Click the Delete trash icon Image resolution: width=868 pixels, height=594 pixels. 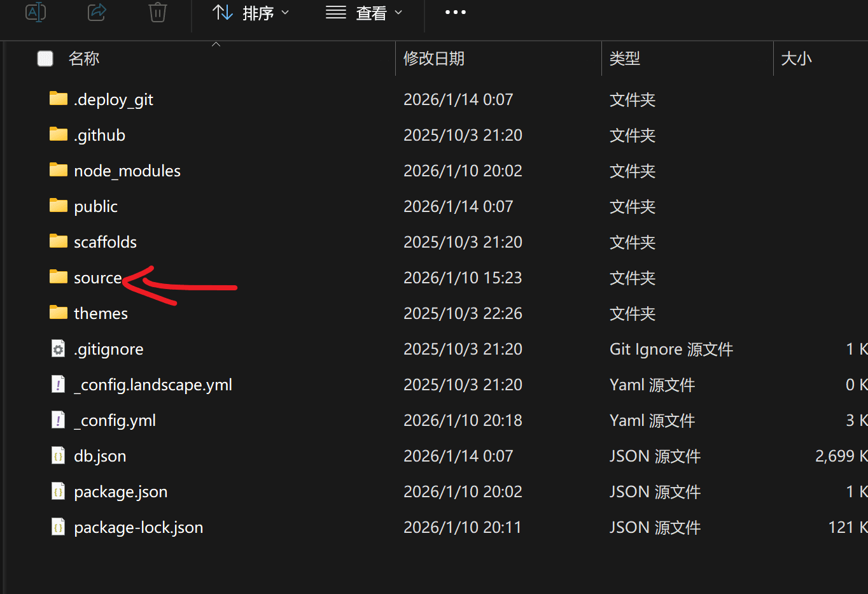pyautogui.click(x=158, y=12)
